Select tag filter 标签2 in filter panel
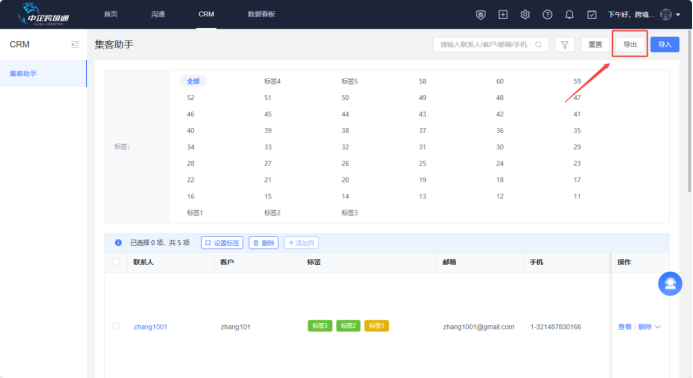 (272, 213)
